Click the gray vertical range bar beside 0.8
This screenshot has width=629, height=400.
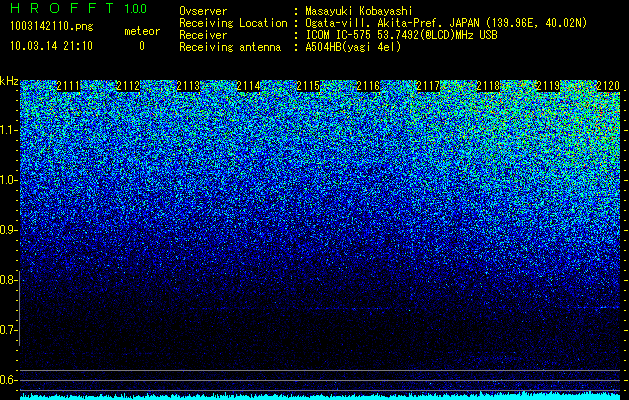click(x=19, y=308)
